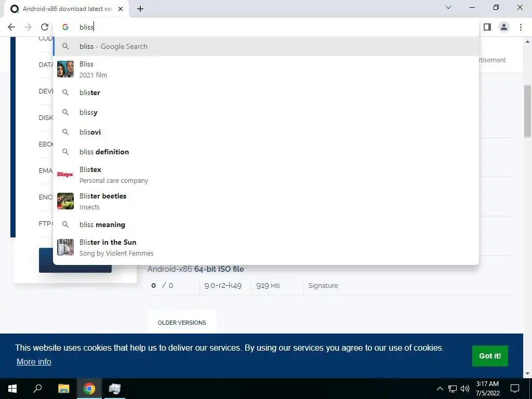Select the Android-x86 download tab

tap(66, 9)
